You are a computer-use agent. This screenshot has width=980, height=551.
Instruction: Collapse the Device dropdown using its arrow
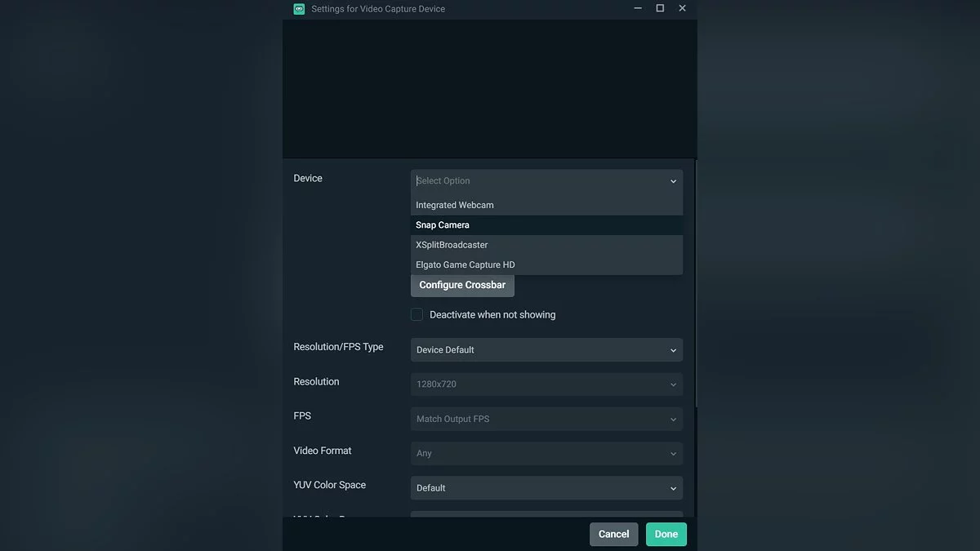(x=673, y=181)
